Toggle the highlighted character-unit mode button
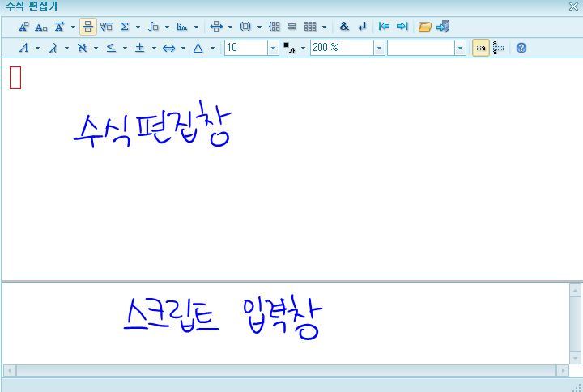Image resolution: width=583 pixels, height=392 pixels. coord(481,48)
